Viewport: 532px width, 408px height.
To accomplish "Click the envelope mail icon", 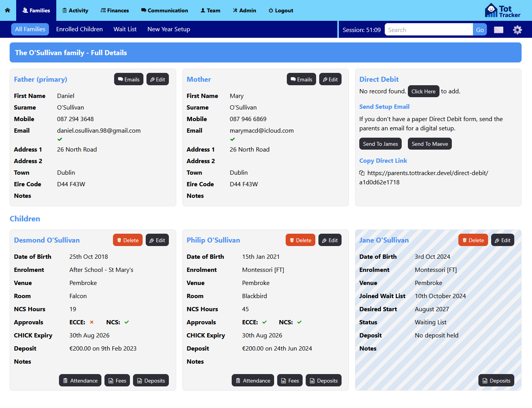I will pos(498,30).
